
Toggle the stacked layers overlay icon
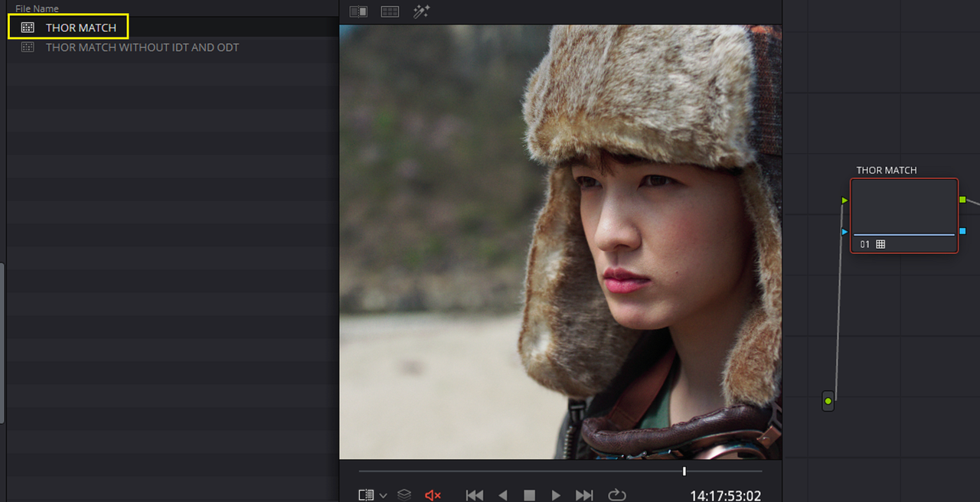404,495
